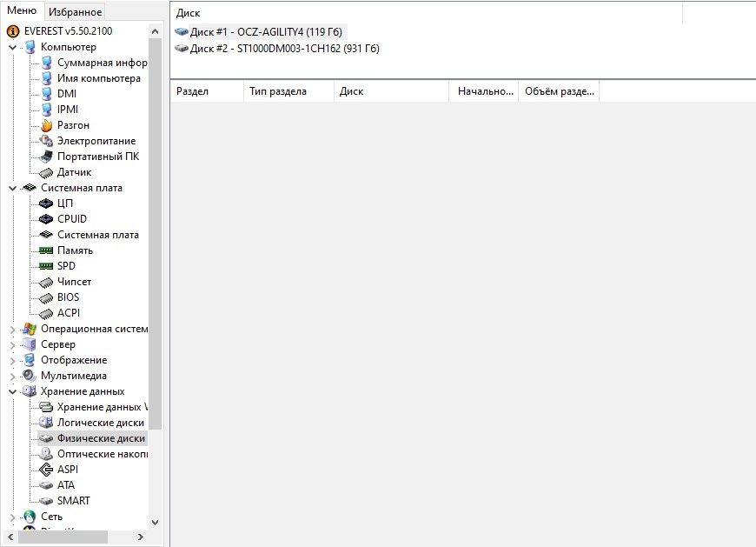
Task: Open the Сервер tree item
Action: [x=58, y=344]
